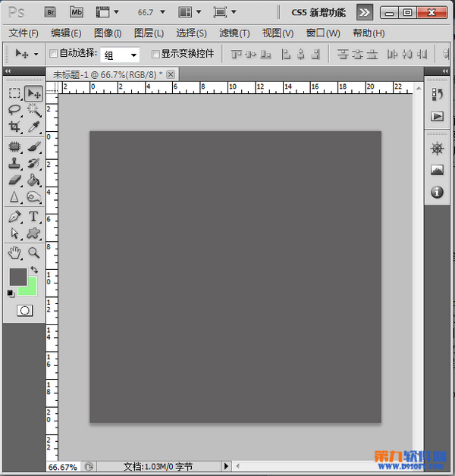Expand the toolbox panel double arrow
Image resolution: width=455 pixels, height=476 pixels.
click(8, 71)
